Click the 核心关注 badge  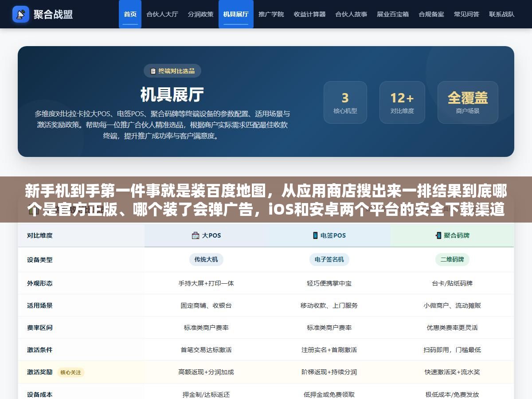click(x=70, y=372)
